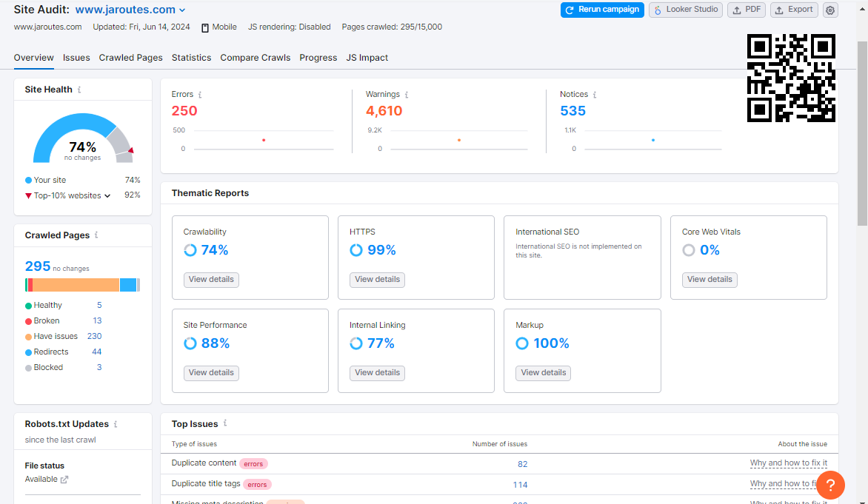The width and height of the screenshot is (868, 504).
Task: Click the info icon beside Crawled Pages
Action: pyautogui.click(x=96, y=235)
